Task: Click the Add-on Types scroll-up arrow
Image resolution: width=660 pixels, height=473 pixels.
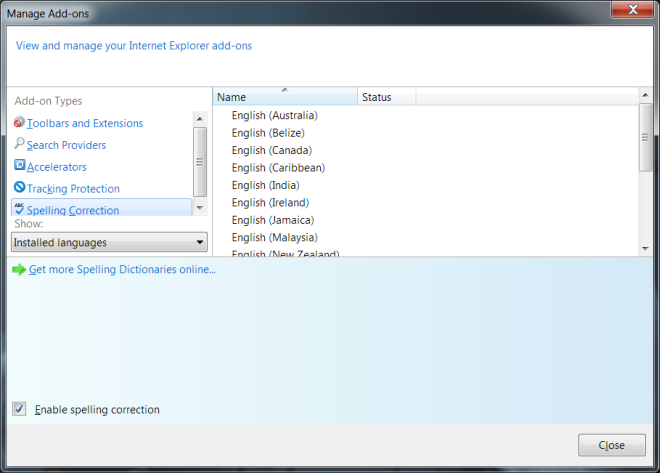Action: [200, 119]
